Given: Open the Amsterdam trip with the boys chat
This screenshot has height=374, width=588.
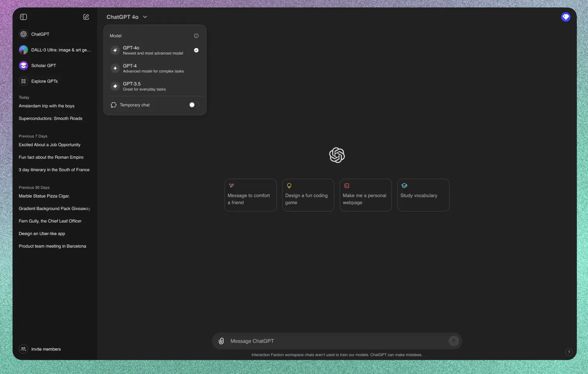Looking at the screenshot, I should click(x=46, y=106).
